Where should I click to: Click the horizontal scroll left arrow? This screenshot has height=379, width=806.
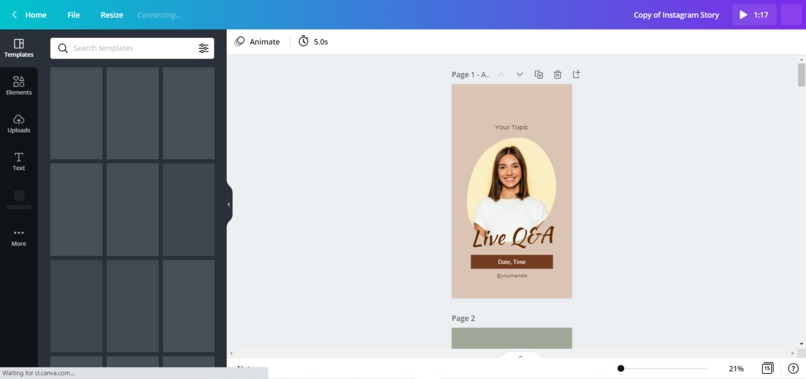[x=231, y=353]
